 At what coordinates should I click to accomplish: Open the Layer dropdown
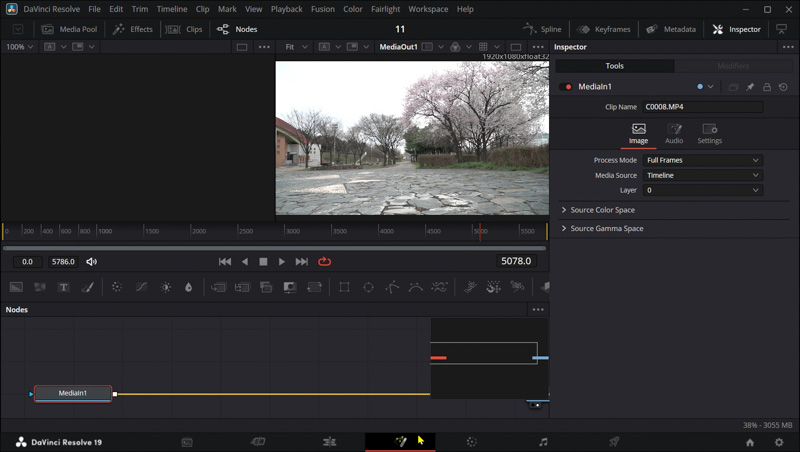703,190
